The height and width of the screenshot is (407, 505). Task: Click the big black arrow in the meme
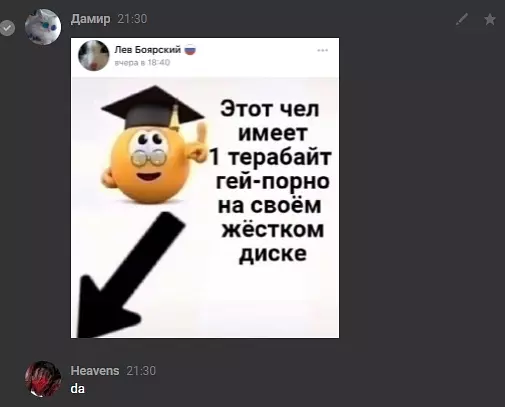click(128, 275)
